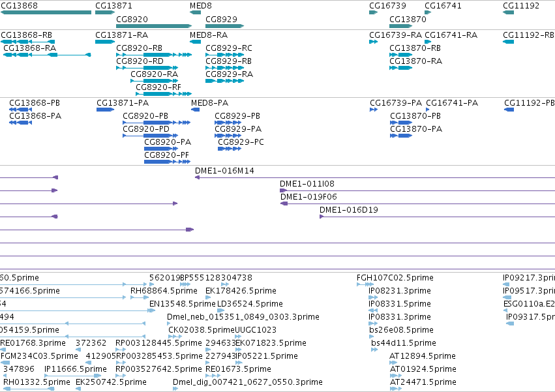The height and width of the screenshot is (392, 555).
Task: Click transcript label CG8920-RD
Action: pyautogui.click(x=140, y=61)
